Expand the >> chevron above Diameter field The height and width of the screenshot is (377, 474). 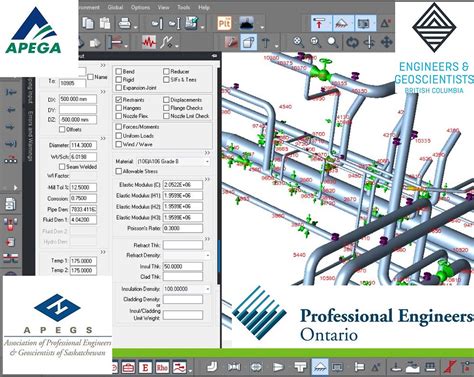pos(103,138)
